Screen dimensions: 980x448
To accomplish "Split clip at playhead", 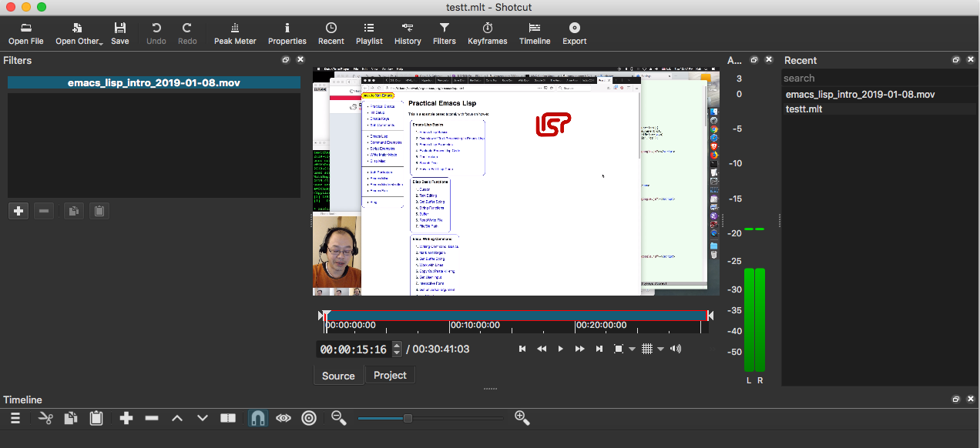I will click(x=228, y=418).
